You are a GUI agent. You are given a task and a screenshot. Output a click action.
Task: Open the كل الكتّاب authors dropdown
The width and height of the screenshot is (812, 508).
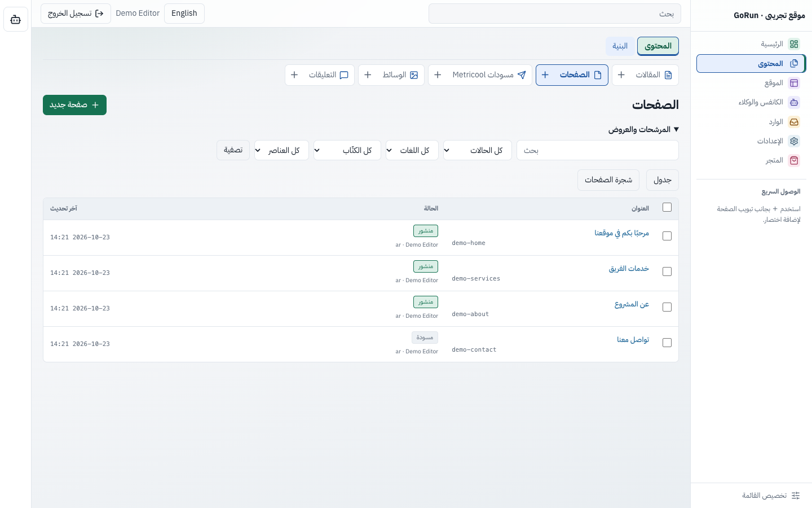pos(347,150)
